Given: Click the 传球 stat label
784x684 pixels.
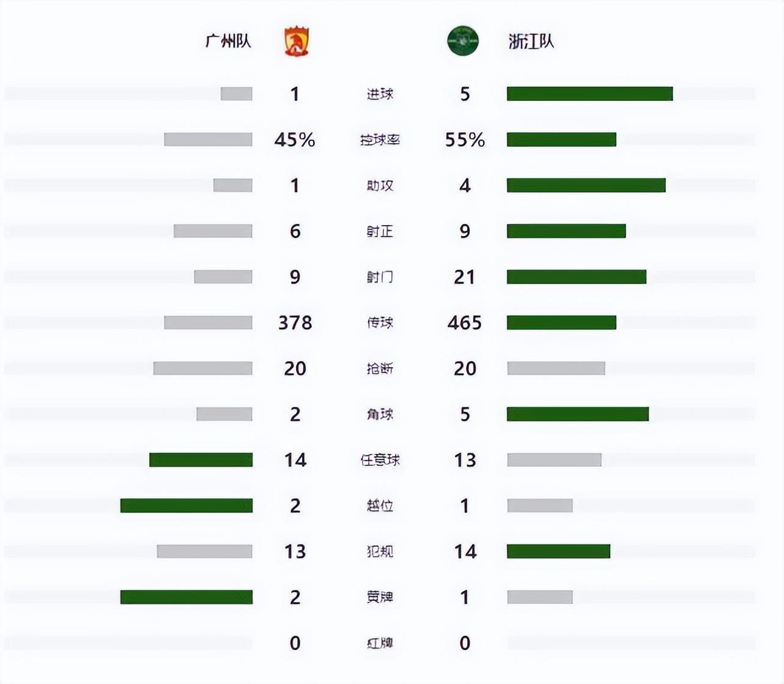Looking at the screenshot, I should click(x=380, y=322).
